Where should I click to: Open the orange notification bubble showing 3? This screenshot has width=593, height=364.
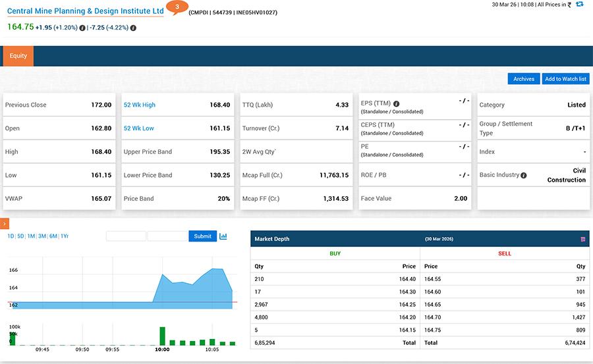(175, 7)
